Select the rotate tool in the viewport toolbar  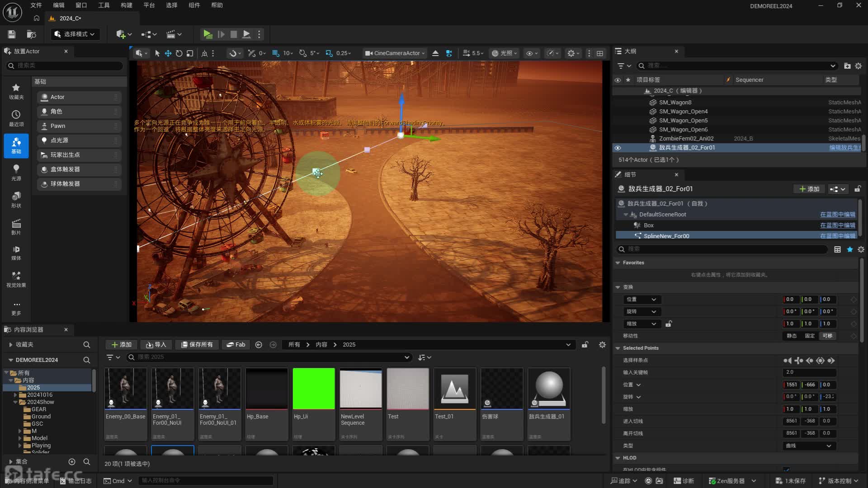[x=179, y=53]
